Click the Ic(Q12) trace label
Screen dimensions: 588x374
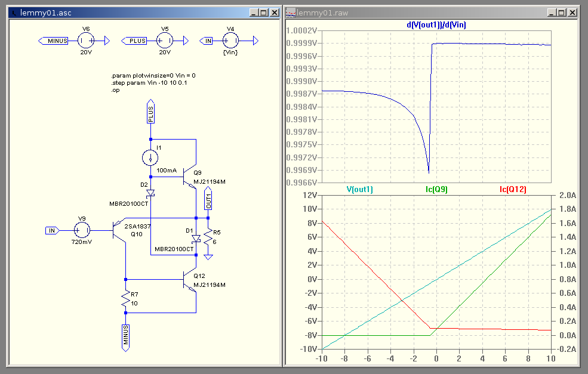click(x=513, y=189)
